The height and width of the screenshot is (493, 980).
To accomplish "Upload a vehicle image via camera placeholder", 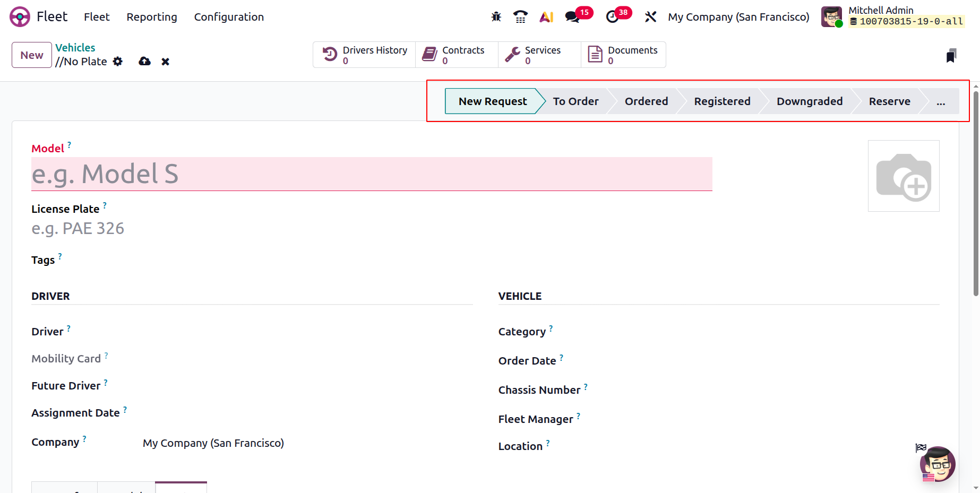I will [x=904, y=176].
